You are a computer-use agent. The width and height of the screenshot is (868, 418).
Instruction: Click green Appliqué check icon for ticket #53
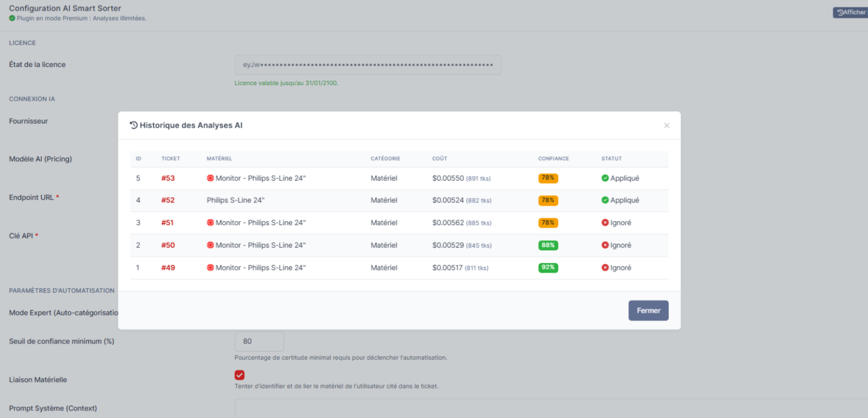tap(605, 178)
